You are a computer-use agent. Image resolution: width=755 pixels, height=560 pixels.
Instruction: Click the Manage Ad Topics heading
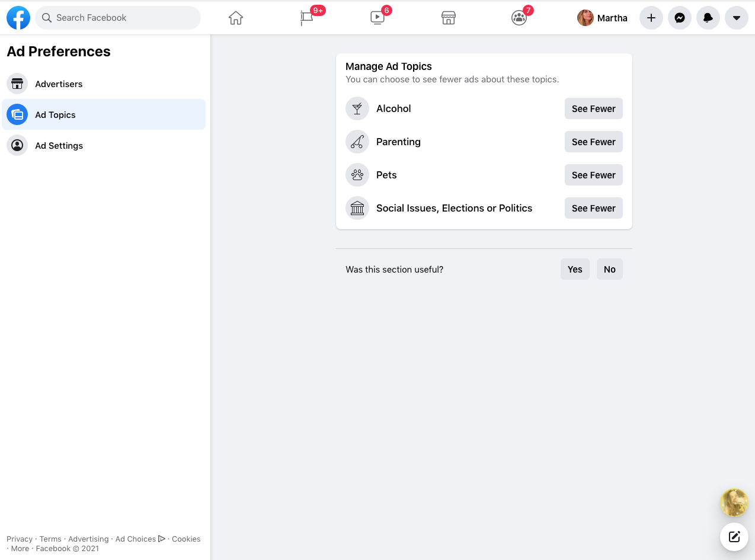389,66
